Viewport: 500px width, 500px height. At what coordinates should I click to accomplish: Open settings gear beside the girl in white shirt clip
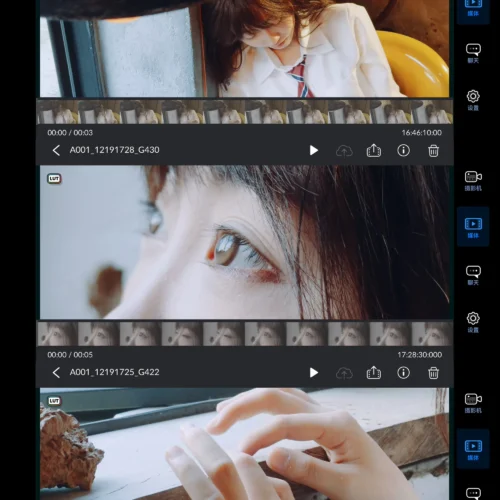[473, 100]
